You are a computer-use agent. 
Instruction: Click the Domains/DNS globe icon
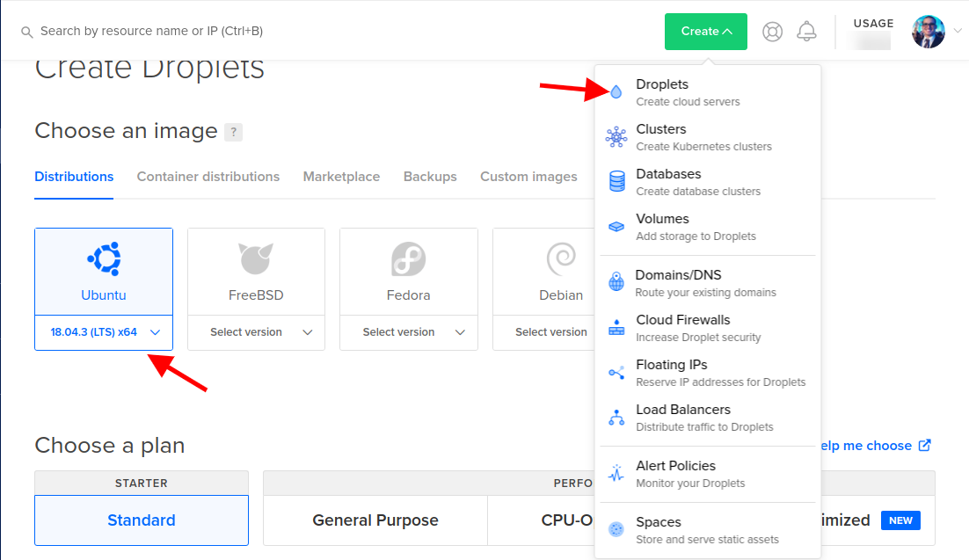616,282
